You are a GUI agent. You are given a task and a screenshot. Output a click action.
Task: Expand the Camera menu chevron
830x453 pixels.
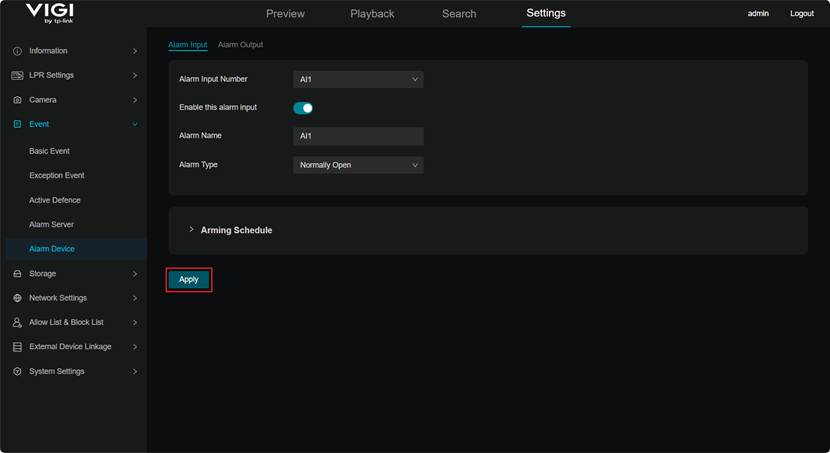[135, 100]
